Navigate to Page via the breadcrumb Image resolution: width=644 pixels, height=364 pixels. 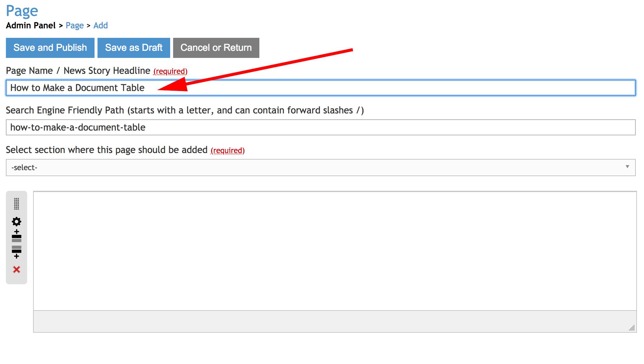75,25
